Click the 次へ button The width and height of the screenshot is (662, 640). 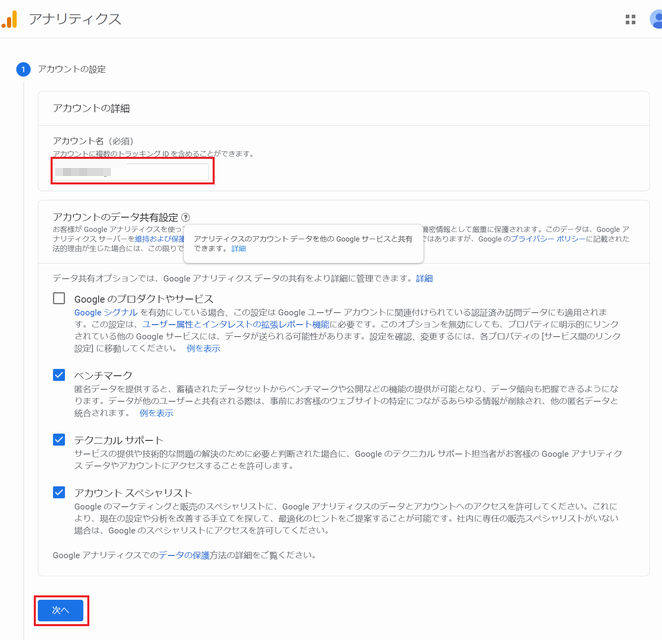click(x=60, y=610)
